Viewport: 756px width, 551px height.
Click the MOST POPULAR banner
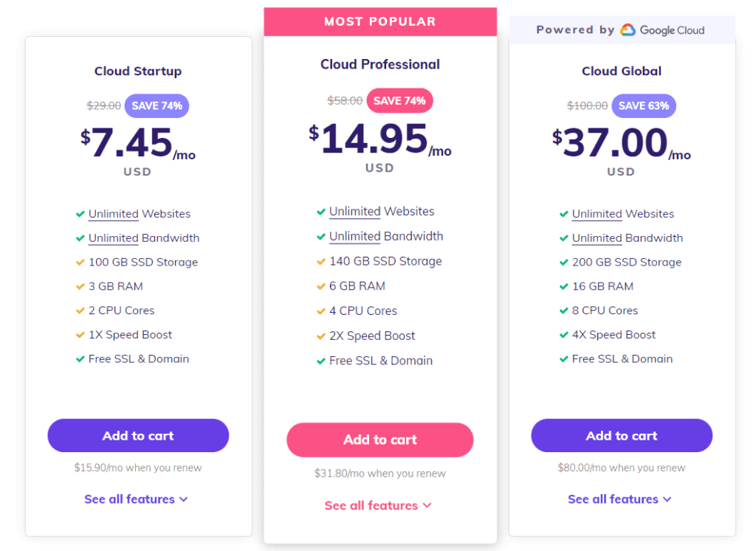[x=380, y=21]
